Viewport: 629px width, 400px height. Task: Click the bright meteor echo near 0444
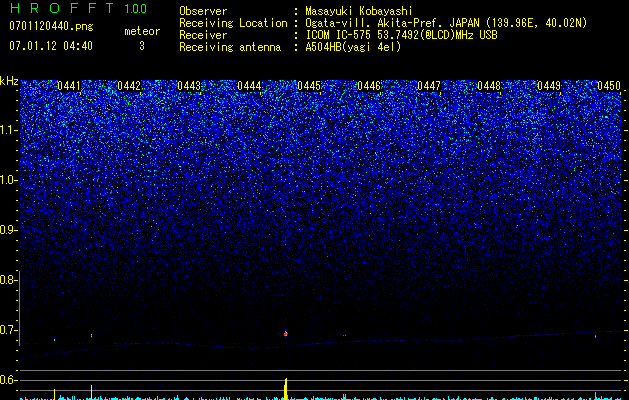tap(286, 333)
